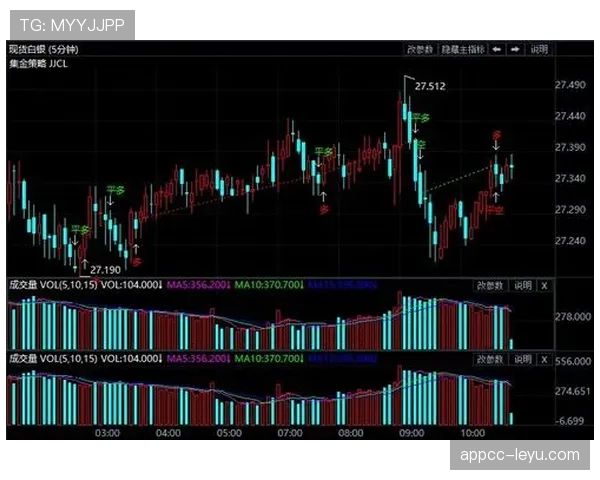Open 说明 help in main chart header
The height and width of the screenshot is (480, 600).
pyautogui.click(x=539, y=48)
